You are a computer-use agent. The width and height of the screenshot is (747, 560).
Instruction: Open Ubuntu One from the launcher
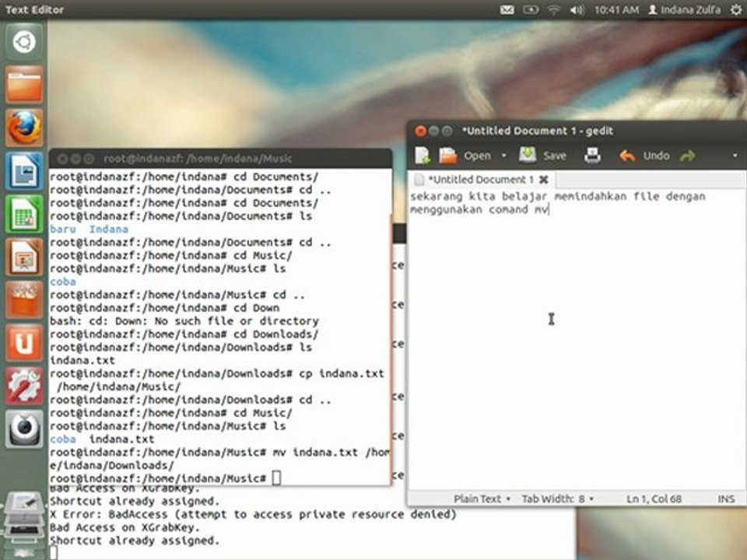pos(24,343)
